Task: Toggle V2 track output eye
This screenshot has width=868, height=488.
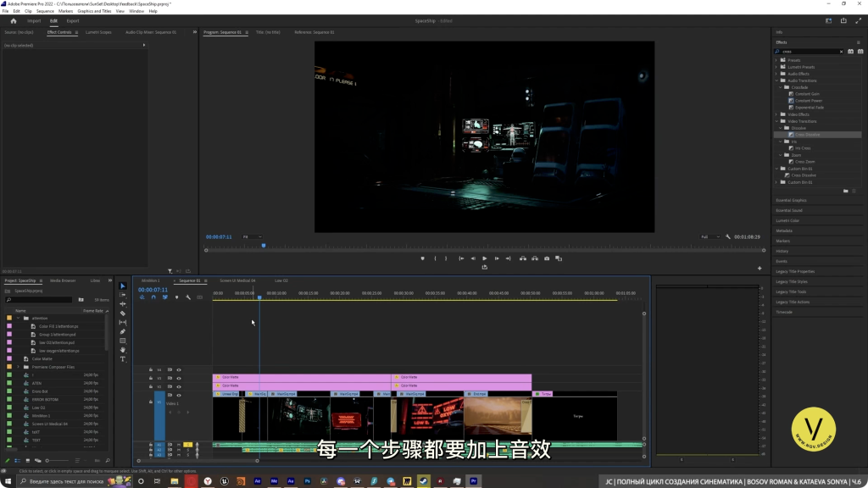Action: pos(179,386)
